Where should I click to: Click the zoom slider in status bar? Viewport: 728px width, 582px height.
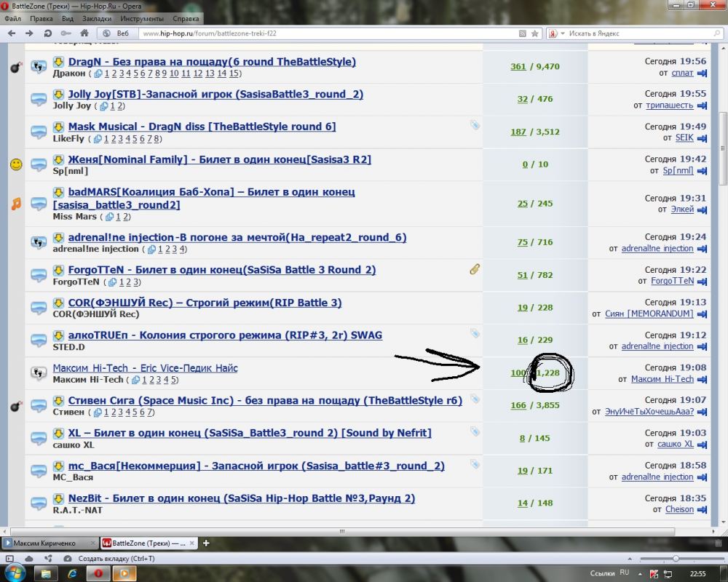676,558
